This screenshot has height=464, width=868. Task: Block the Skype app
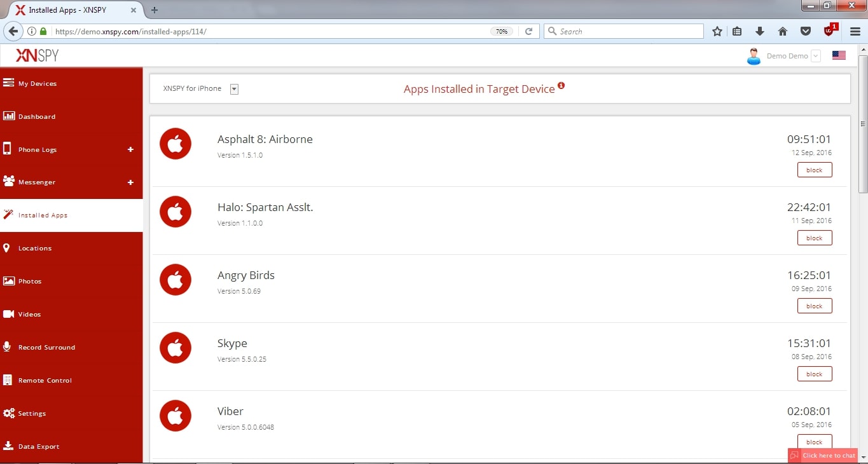click(815, 374)
